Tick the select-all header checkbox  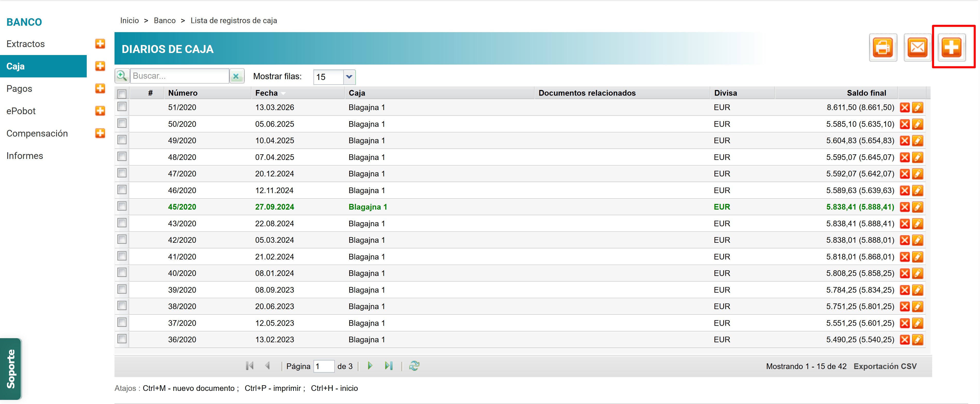pos(122,94)
